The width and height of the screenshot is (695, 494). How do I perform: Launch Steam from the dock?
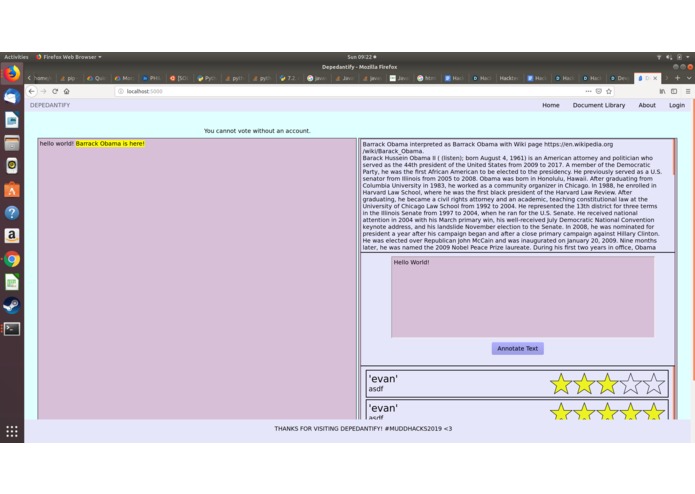pyautogui.click(x=12, y=305)
